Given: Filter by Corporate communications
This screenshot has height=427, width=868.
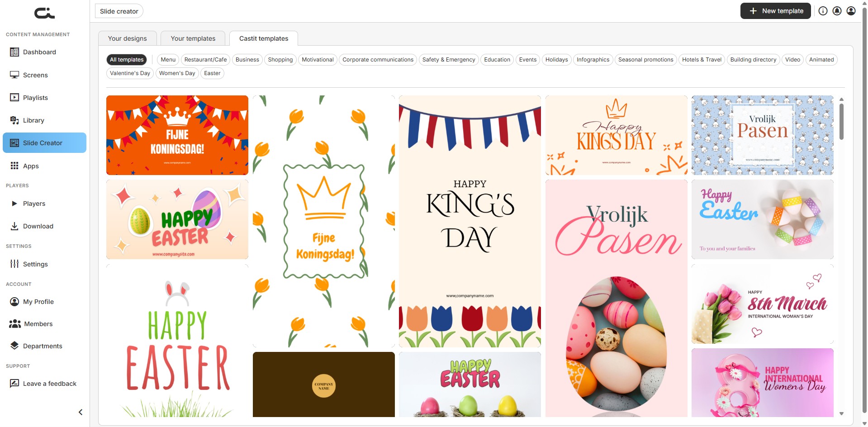Looking at the screenshot, I should (x=378, y=60).
